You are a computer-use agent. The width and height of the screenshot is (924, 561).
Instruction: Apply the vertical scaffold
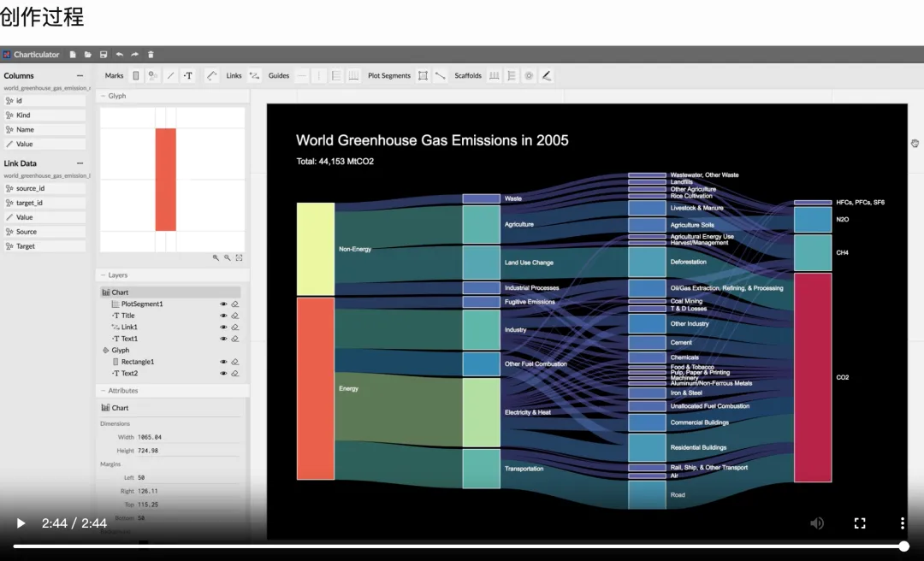point(512,75)
